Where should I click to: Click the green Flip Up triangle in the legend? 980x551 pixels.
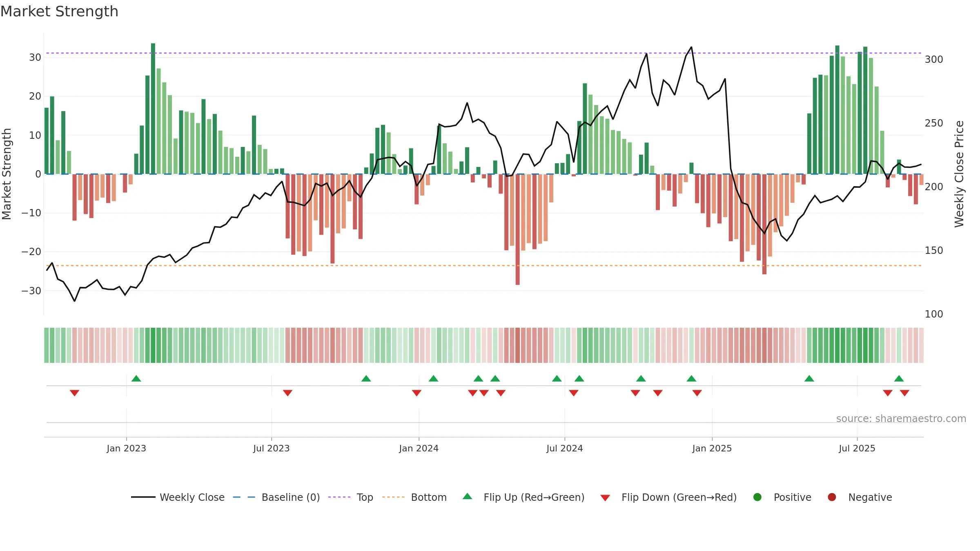(x=468, y=496)
